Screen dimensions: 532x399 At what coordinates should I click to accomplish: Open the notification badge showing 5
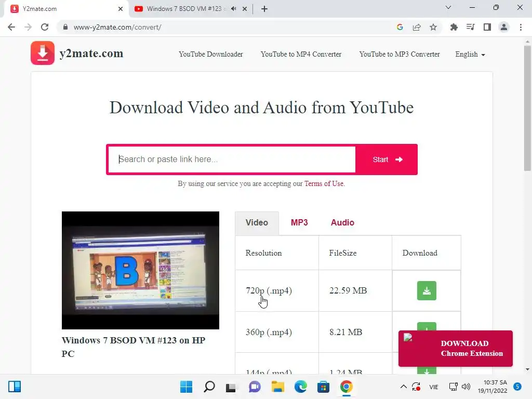(x=517, y=387)
